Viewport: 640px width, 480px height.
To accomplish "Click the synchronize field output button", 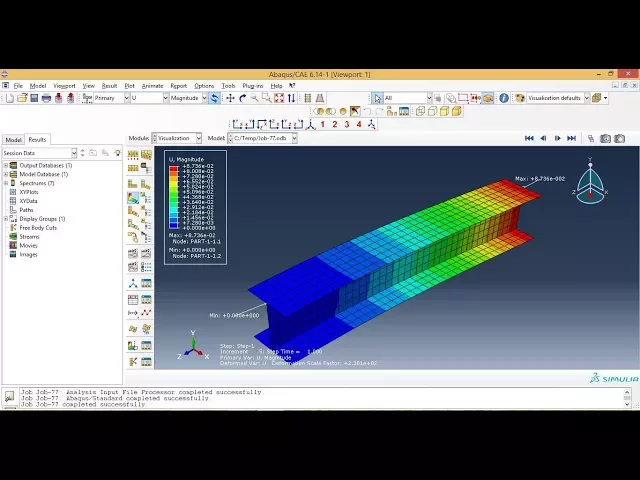I will [214, 98].
